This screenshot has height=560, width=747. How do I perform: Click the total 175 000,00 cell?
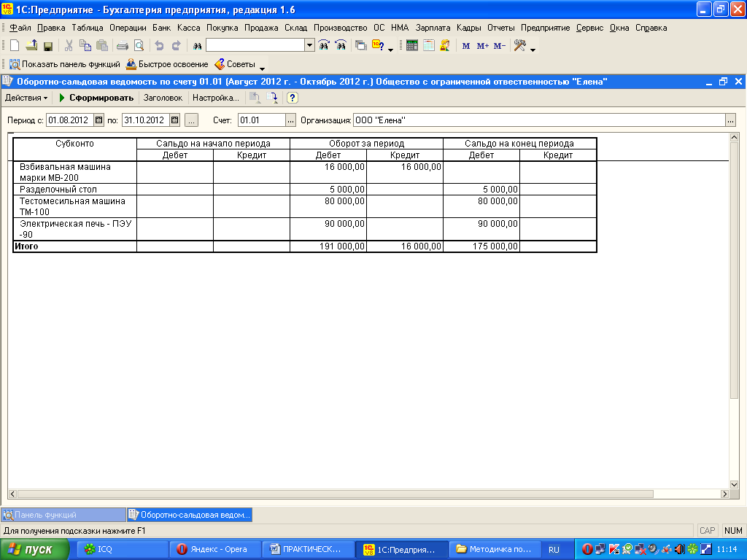(x=481, y=246)
